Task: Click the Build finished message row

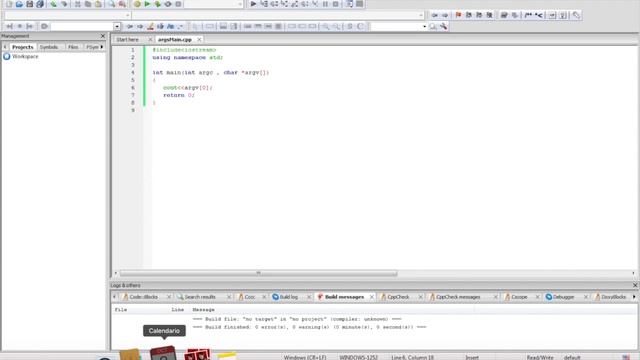Action: coord(309,327)
